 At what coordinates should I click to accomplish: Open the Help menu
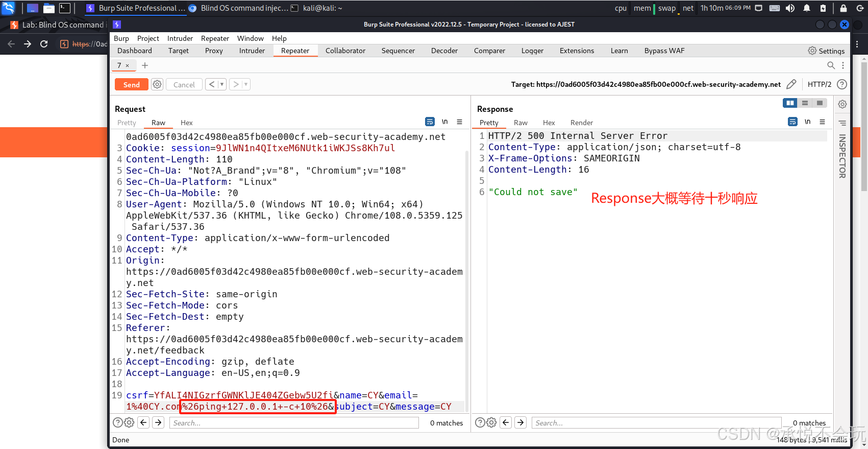[279, 38]
